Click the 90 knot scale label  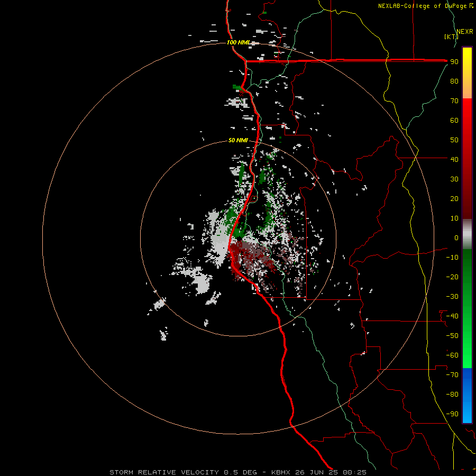pos(454,62)
